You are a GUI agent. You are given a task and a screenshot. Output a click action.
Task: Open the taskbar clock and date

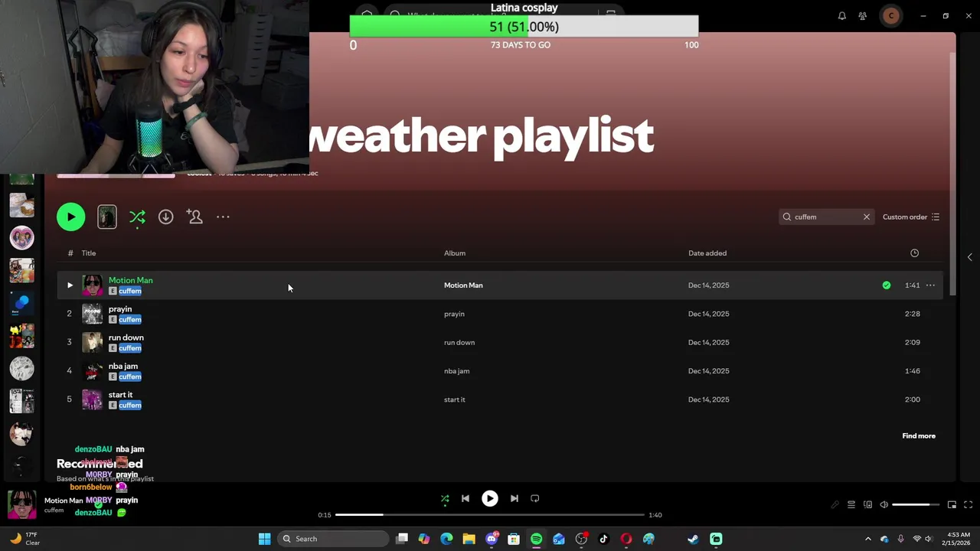click(959, 539)
